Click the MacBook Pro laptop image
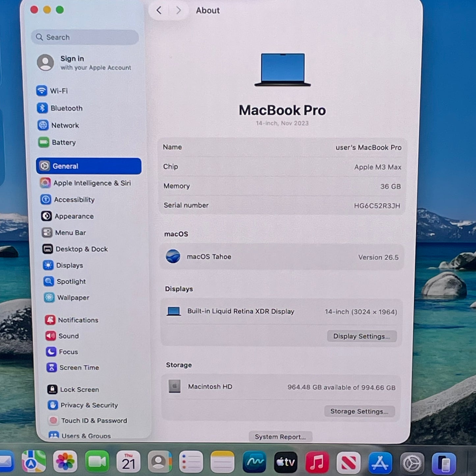476x476 pixels. click(x=283, y=70)
